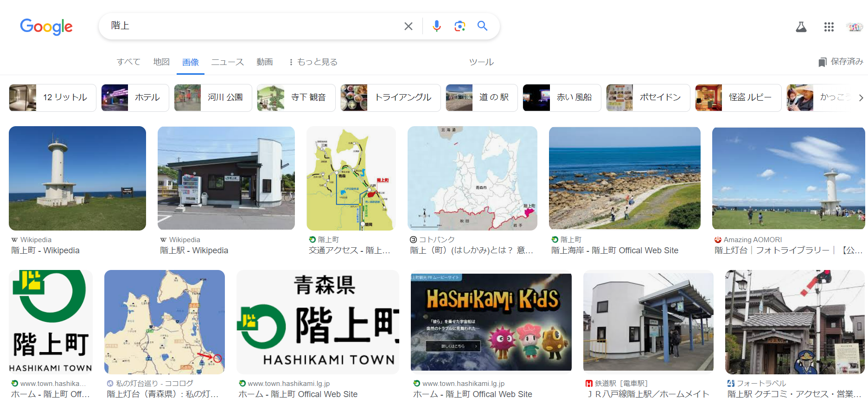The width and height of the screenshot is (868, 398).
Task: Open link 階上駅 - Wikipedia
Action: (x=194, y=250)
